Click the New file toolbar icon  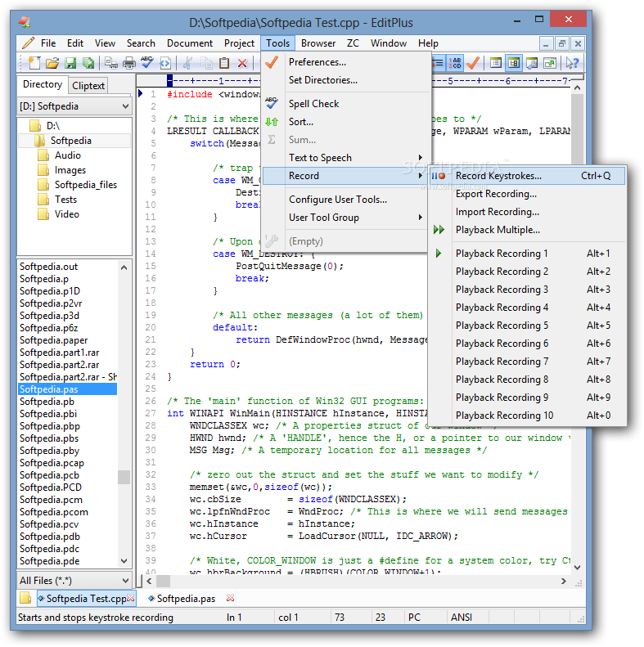(34, 63)
